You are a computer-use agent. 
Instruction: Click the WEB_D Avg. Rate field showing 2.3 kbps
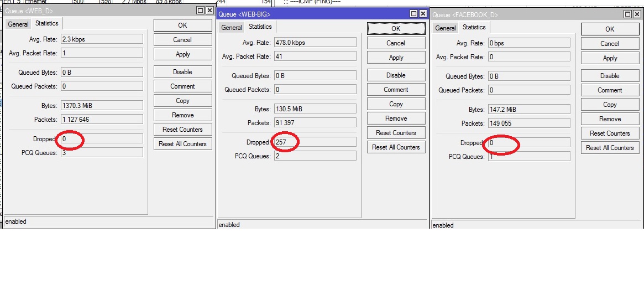[102, 39]
